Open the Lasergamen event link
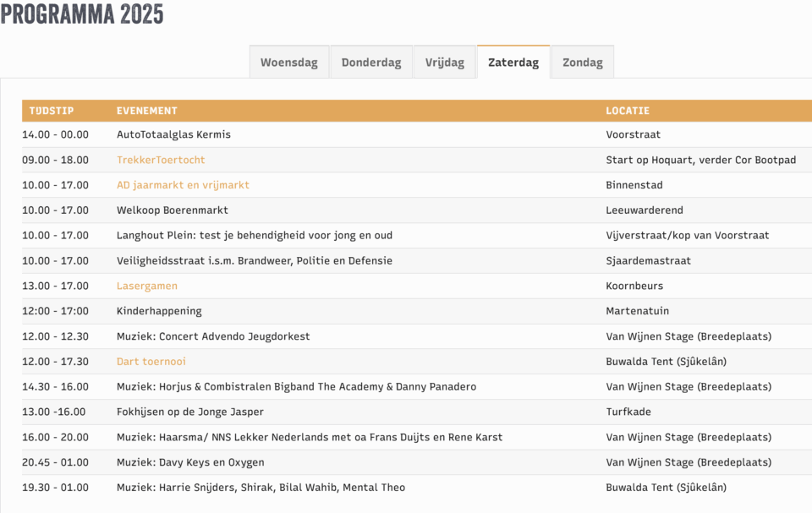812x513 pixels. [x=147, y=286]
